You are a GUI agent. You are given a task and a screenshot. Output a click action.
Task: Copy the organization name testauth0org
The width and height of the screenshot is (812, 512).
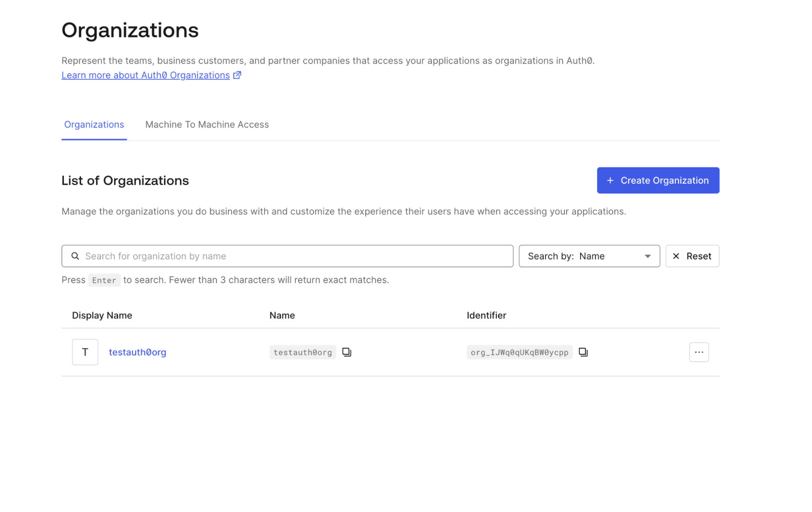(346, 352)
